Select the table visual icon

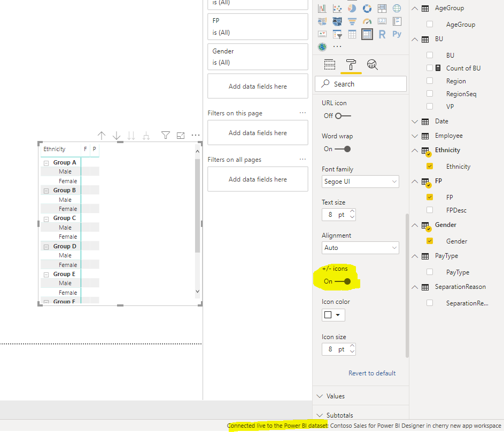352,34
